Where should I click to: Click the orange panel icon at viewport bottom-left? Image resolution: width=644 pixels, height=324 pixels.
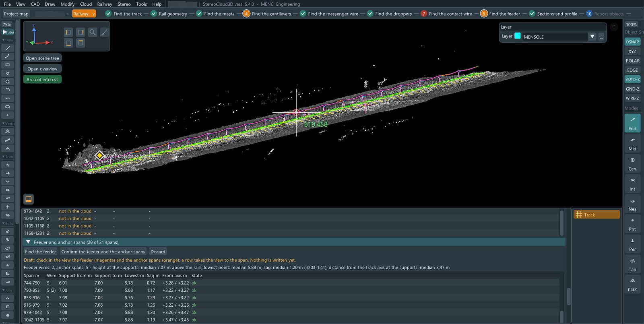click(x=29, y=199)
